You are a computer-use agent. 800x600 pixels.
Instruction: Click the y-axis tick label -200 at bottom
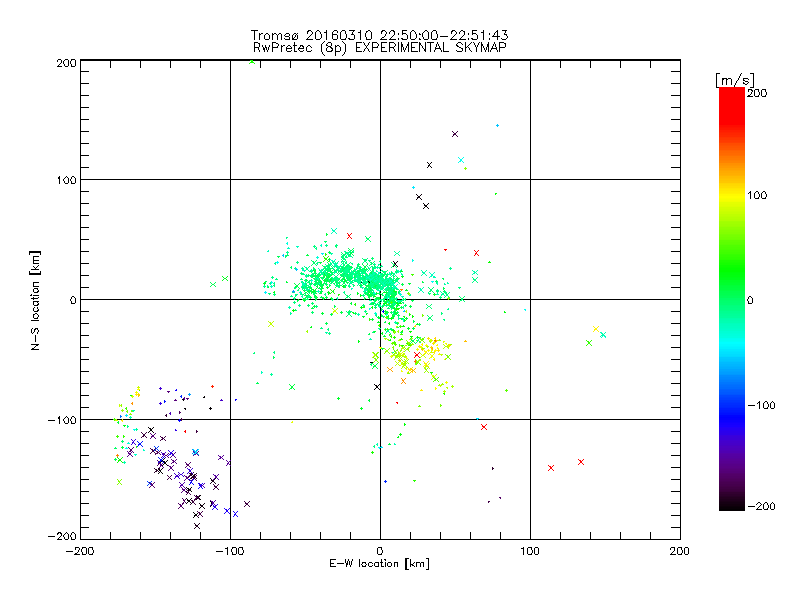click(x=62, y=536)
